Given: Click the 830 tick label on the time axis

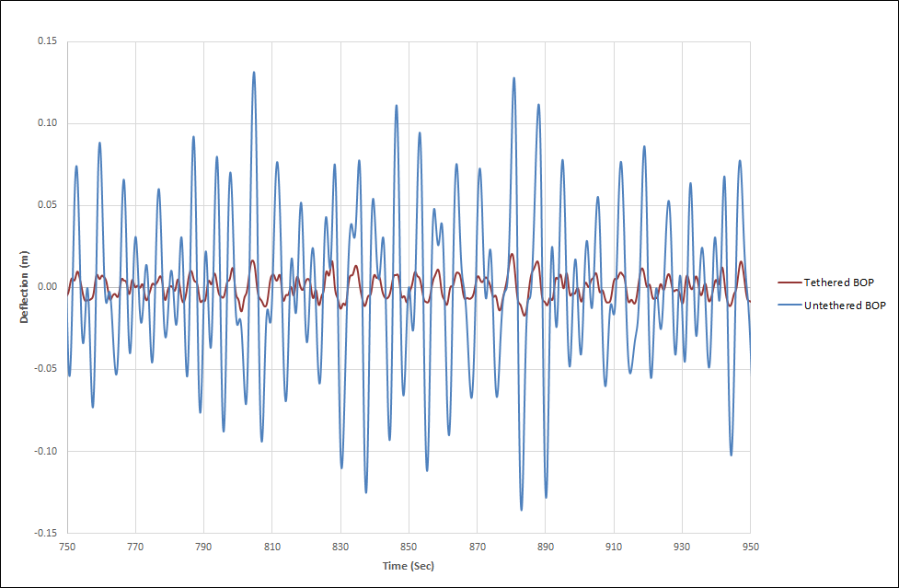Looking at the screenshot, I should (x=340, y=546).
